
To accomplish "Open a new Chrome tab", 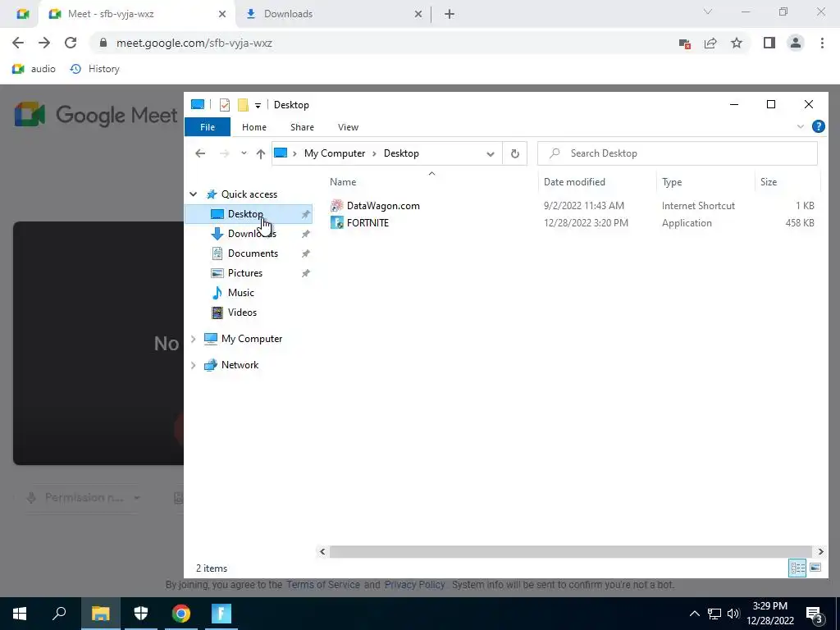I will click(450, 15).
